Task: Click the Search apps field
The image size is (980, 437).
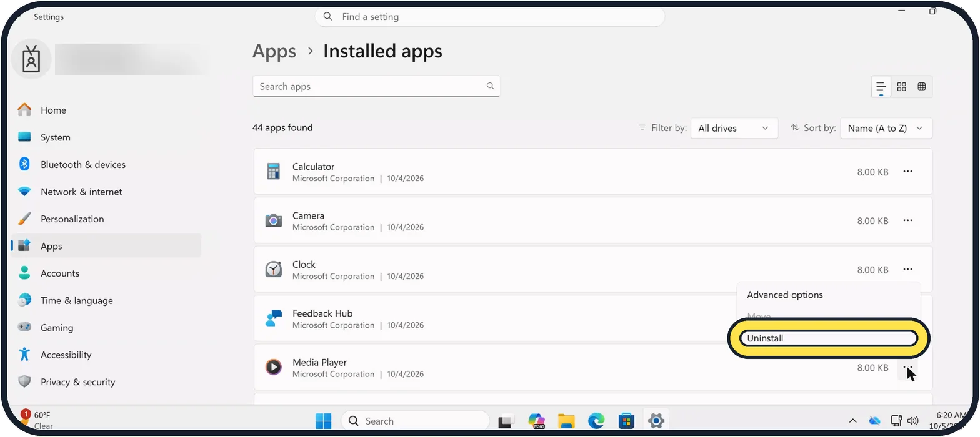Action: (x=376, y=86)
